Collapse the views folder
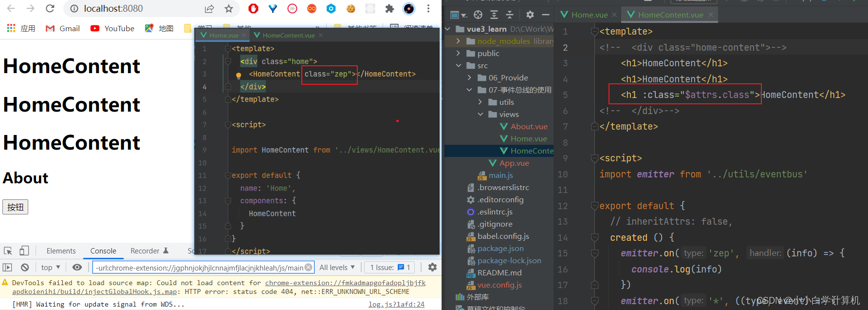 [480, 114]
